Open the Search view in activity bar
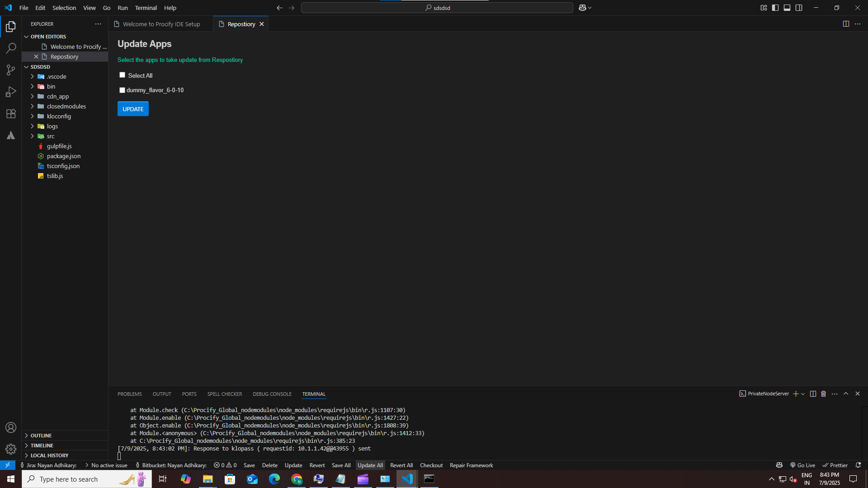The width and height of the screenshot is (868, 488). [x=11, y=48]
